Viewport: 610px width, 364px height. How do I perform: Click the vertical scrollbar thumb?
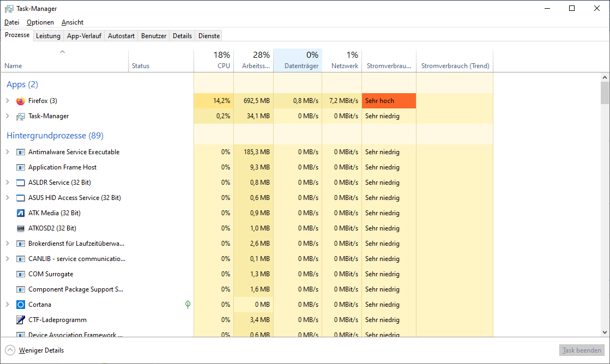pyautogui.click(x=605, y=93)
